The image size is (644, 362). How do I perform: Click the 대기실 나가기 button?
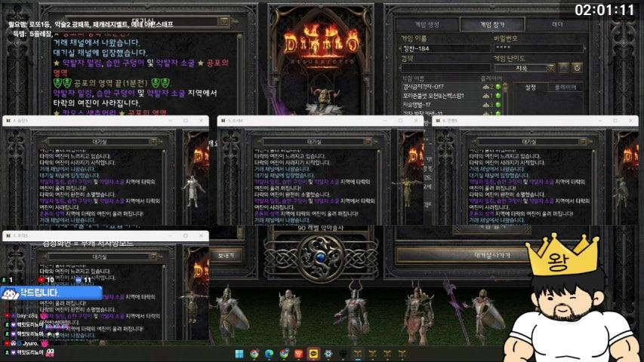coord(492,256)
